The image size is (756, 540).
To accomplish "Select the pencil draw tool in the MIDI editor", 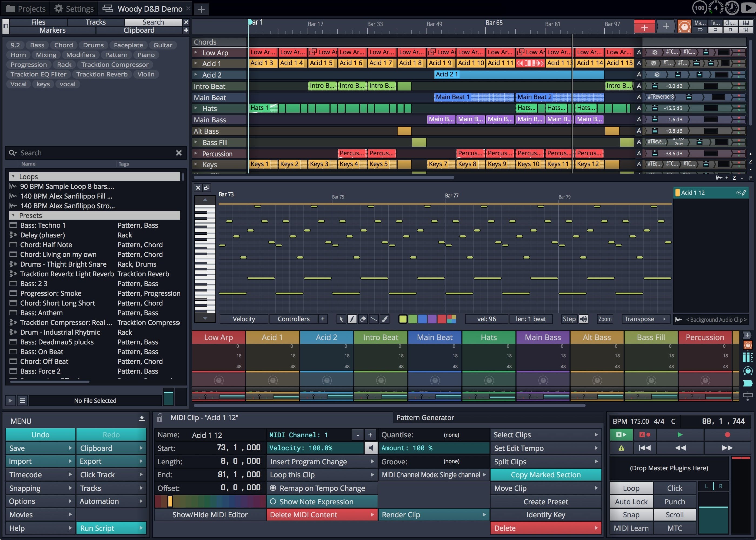I will click(x=352, y=319).
